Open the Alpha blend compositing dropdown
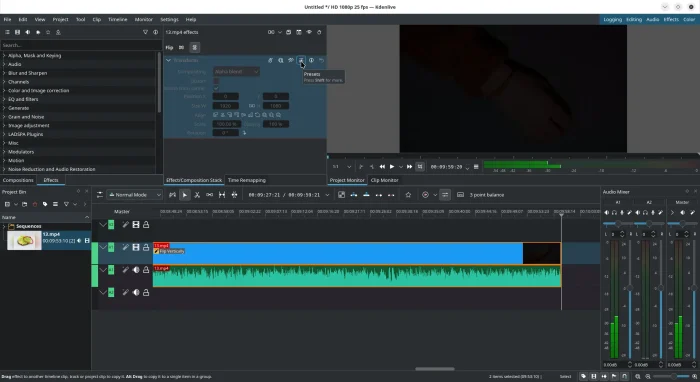The image size is (700, 382). (236, 71)
